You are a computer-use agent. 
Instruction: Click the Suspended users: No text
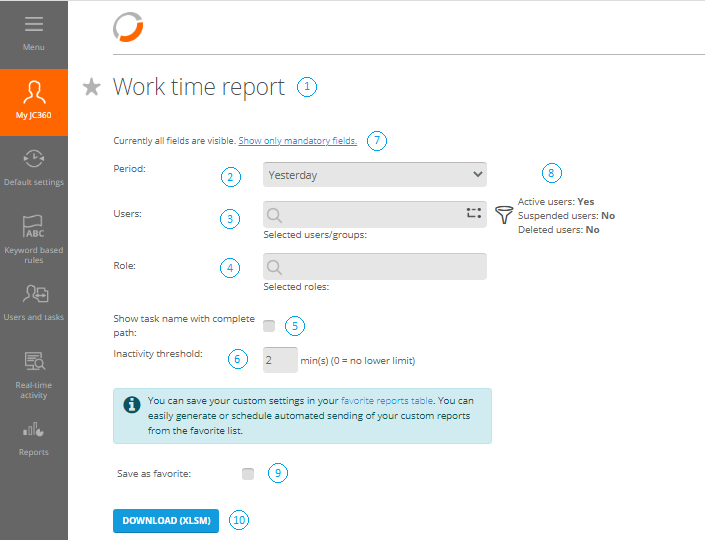(566, 215)
